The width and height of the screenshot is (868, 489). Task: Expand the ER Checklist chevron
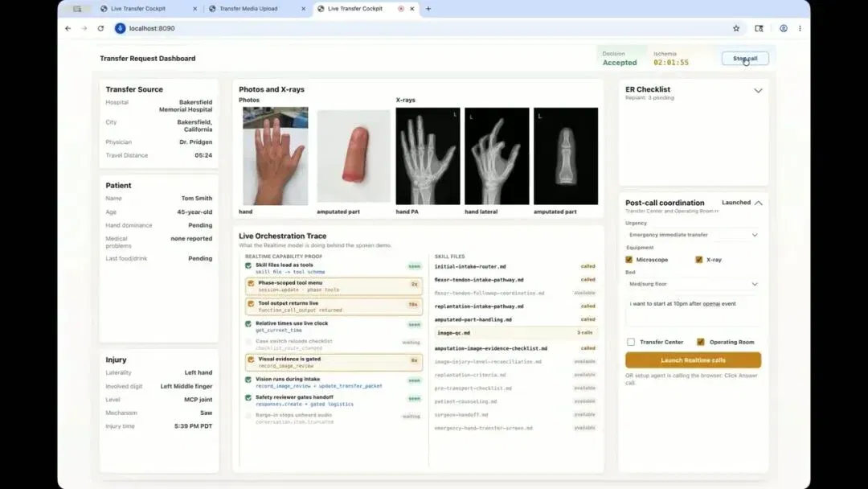click(x=758, y=91)
